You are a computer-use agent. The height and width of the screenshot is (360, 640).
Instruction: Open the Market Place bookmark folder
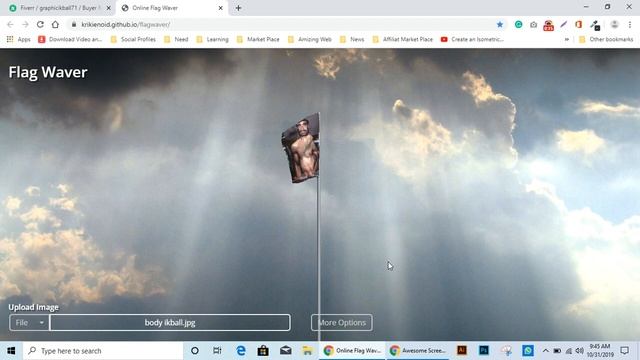[x=258, y=39]
